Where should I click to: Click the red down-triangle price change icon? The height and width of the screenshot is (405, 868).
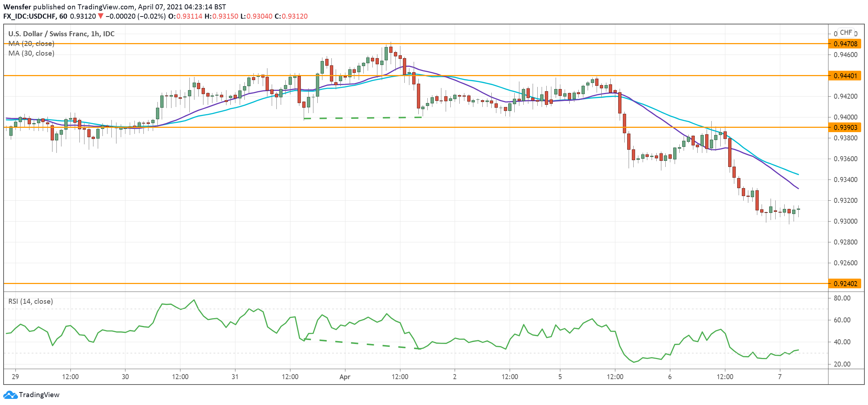101,16
